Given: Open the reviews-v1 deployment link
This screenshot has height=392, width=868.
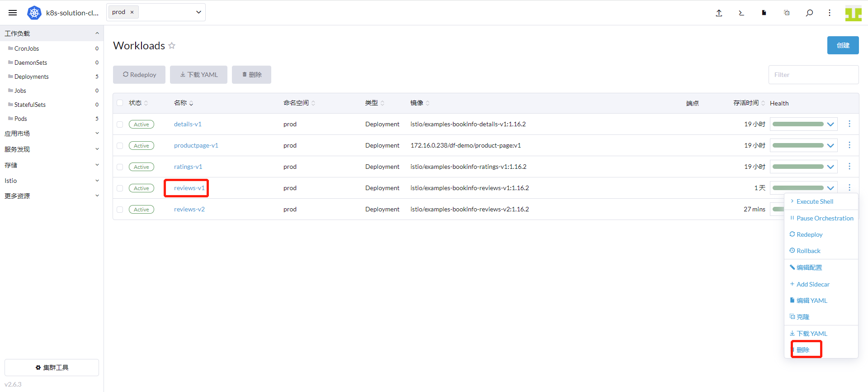Looking at the screenshot, I should [x=189, y=188].
